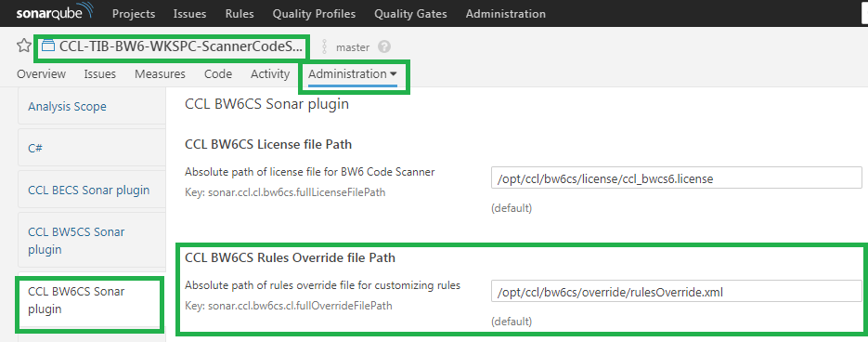
Task: Click 'CCL BW6CS Rules Override file Path' title
Action: (290, 257)
